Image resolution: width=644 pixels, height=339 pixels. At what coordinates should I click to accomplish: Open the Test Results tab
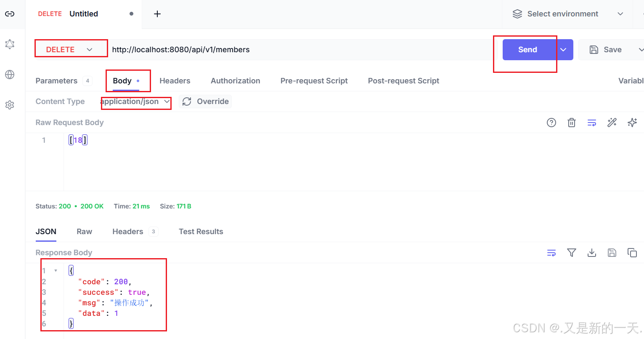point(201,232)
